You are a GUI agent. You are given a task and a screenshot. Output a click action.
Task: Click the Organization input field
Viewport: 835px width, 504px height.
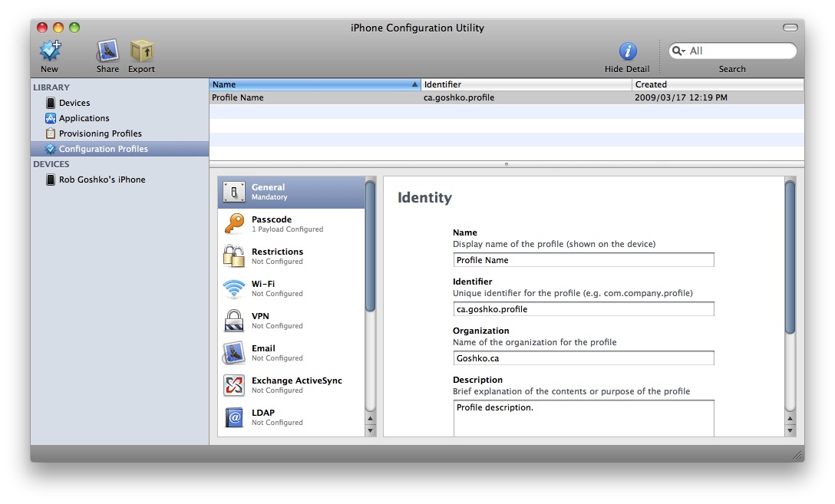pos(583,358)
